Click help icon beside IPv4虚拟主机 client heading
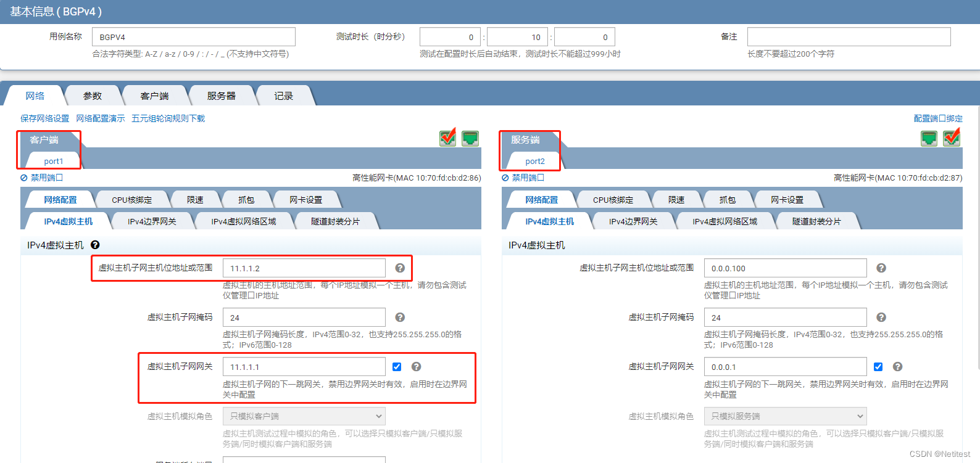 point(95,245)
